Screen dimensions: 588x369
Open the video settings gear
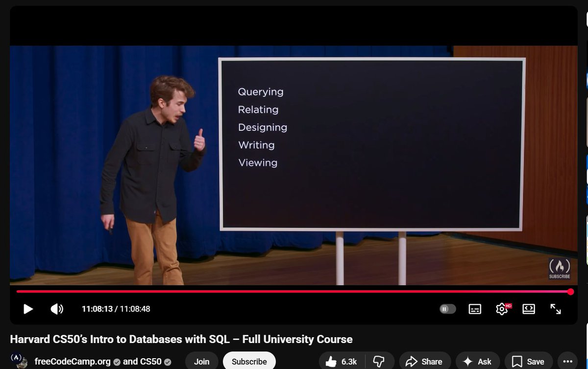click(502, 309)
